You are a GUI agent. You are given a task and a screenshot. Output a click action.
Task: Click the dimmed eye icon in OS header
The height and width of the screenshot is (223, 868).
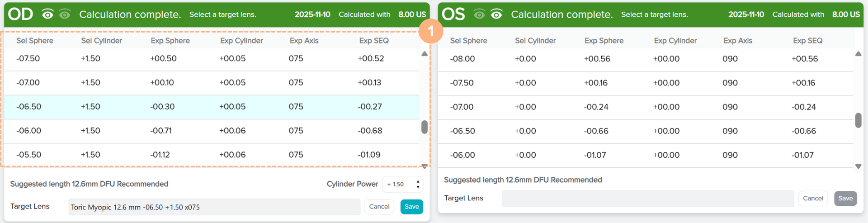point(479,14)
